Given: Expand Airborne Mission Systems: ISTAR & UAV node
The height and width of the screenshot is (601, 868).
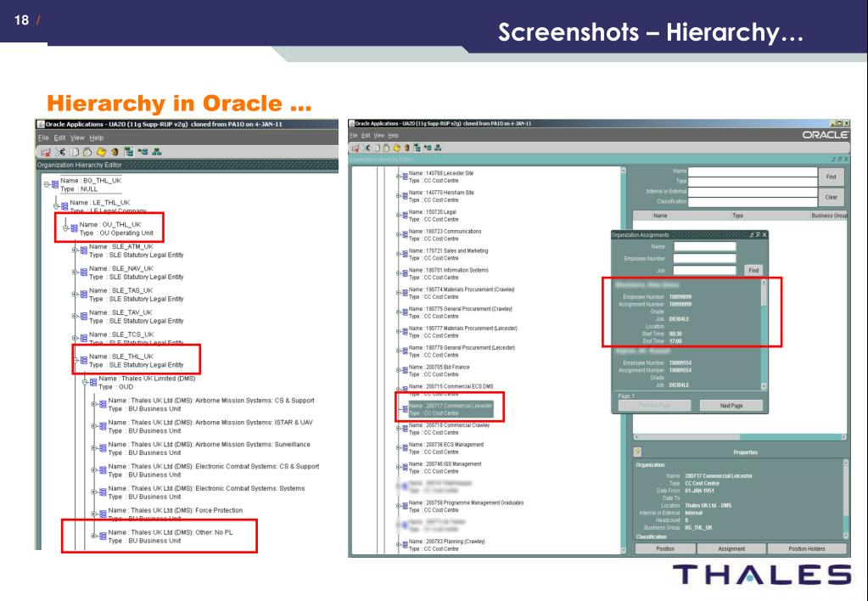Looking at the screenshot, I should point(93,426).
